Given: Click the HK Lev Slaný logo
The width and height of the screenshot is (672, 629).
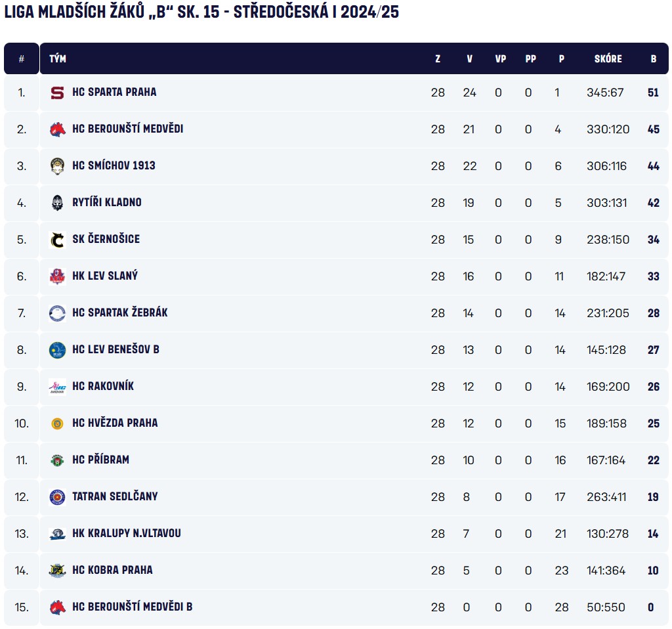Looking at the screenshot, I should pos(58,276).
